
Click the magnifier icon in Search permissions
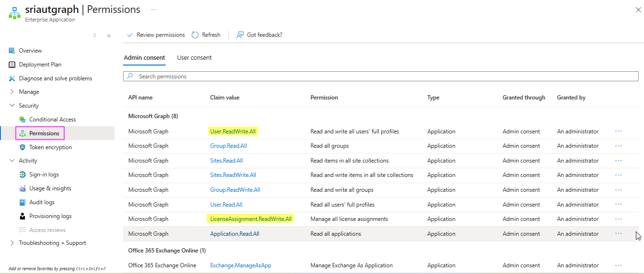[130, 76]
